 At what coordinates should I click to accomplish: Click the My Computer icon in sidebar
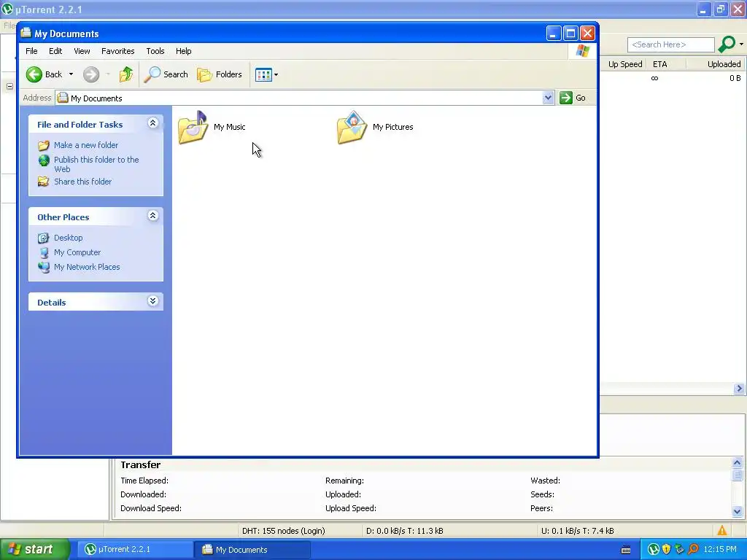tap(44, 252)
